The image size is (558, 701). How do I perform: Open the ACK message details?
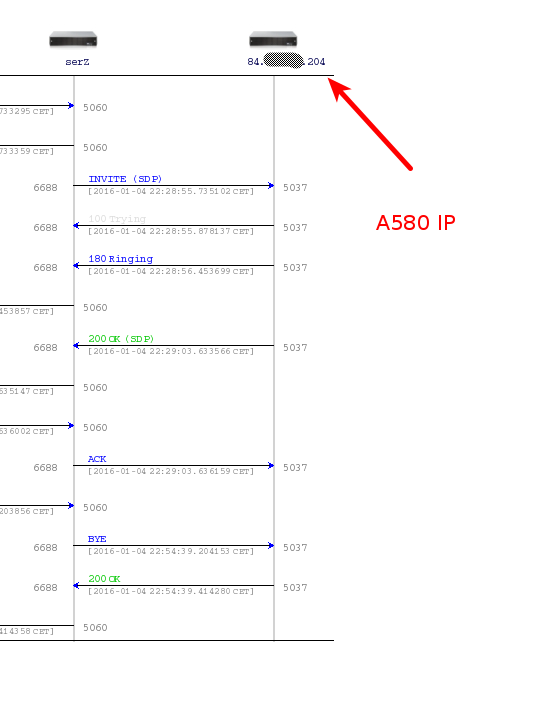tap(97, 459)
